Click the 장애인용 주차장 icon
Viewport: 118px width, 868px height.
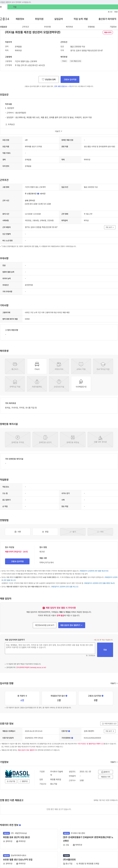click(17, 439)
